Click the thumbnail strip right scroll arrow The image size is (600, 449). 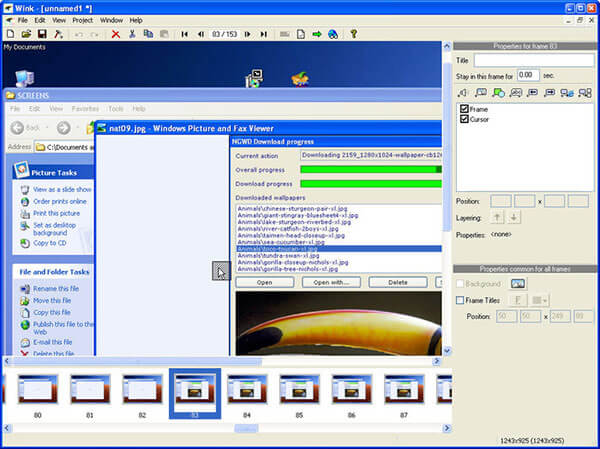point(447,428)
